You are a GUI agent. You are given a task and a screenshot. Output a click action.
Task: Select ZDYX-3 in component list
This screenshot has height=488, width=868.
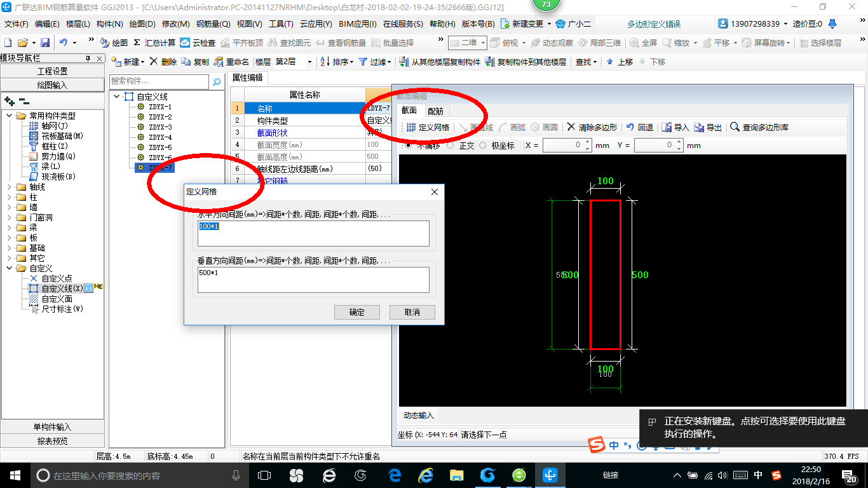point(159,127)
